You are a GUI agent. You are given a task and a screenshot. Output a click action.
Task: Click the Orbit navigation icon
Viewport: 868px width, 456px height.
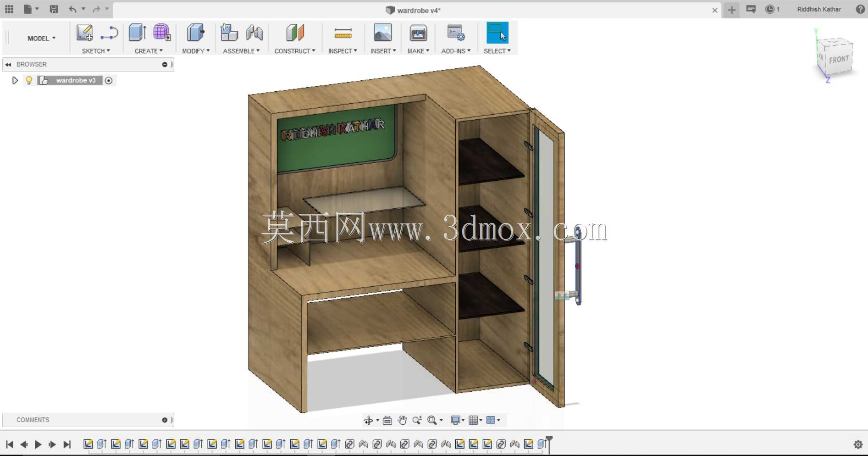click(368, 420)
